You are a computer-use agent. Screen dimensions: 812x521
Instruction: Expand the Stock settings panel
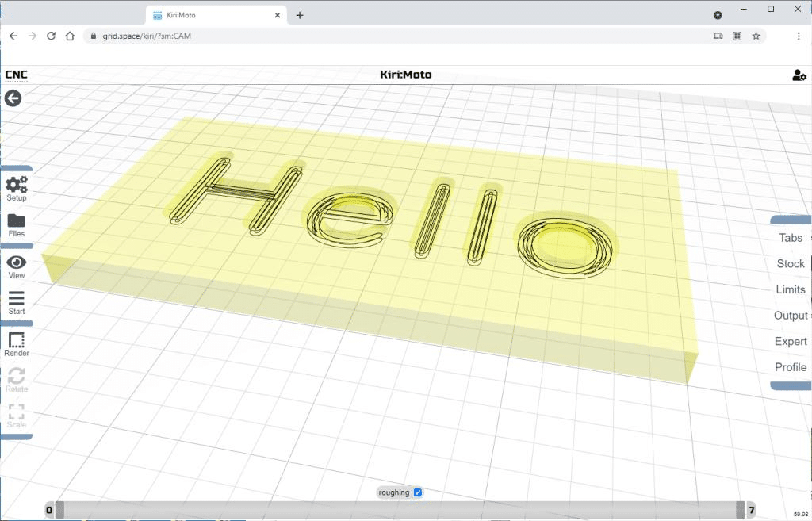click(x=791, y=264)
